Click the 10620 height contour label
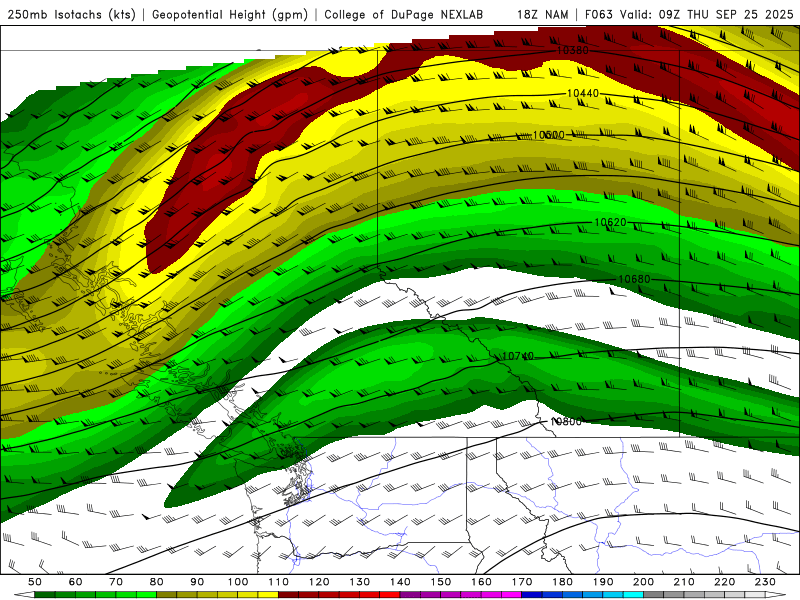The width and height of the screenshot is (800, 600). click(610, 222)
